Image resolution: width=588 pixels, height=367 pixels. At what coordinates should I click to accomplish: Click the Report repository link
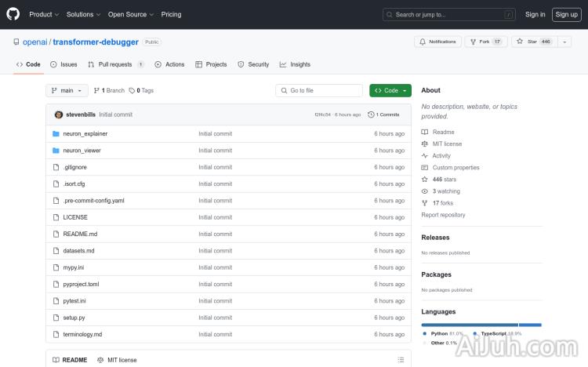click(x=443, y=215)
